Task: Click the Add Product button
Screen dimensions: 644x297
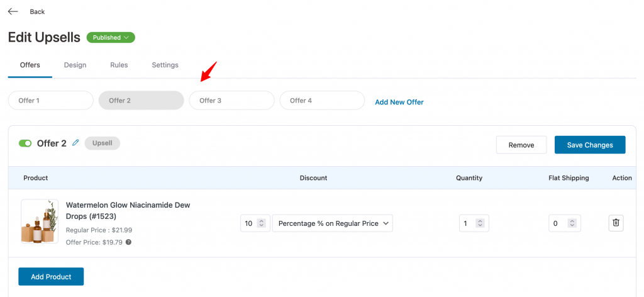Action: (x=51, y=276)
